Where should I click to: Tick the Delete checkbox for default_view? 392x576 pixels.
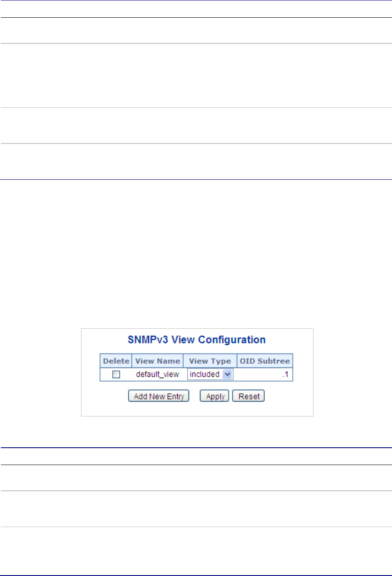point(116,374)
